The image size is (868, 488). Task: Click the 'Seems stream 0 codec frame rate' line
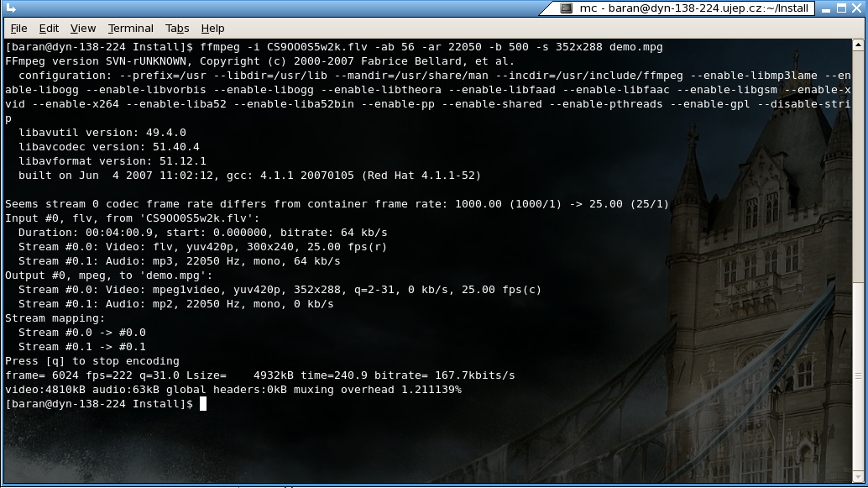tap(337, 204)
